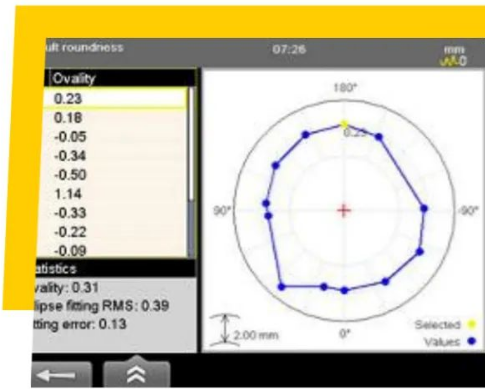Select the 0.23 ovality row

115,98
